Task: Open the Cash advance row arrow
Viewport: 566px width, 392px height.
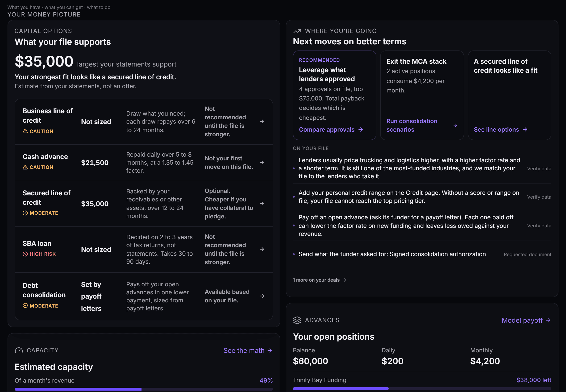Action: (262, 163)
